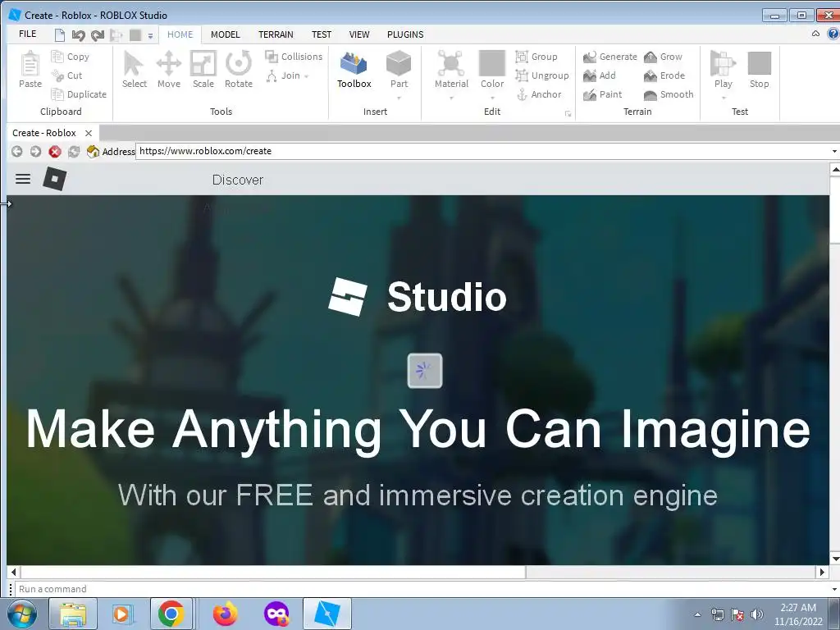Activate the Scale tool
Screen dimensions: 840x630
pos(203,70)
